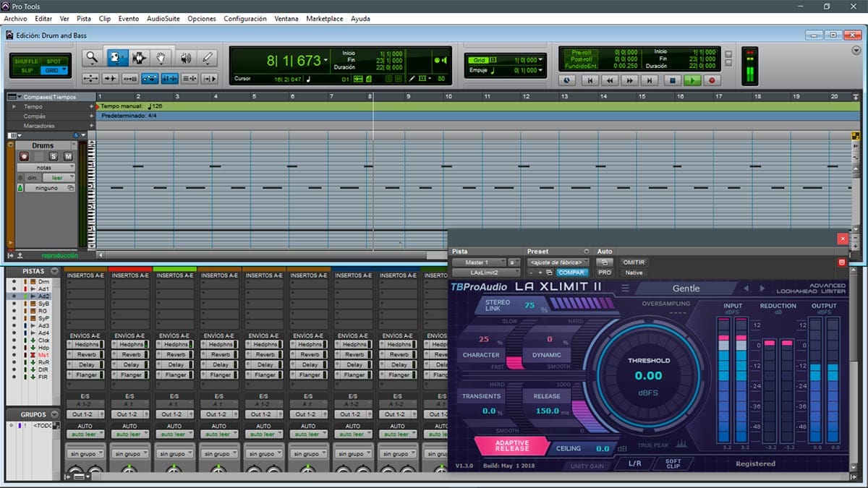Open the Grid value dropdown arrow

coord(540,61)
